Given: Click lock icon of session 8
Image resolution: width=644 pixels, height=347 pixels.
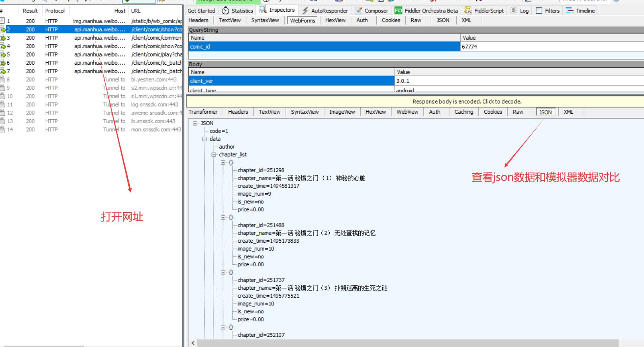Looking at the screenshot, I should [x=3, y=79].
